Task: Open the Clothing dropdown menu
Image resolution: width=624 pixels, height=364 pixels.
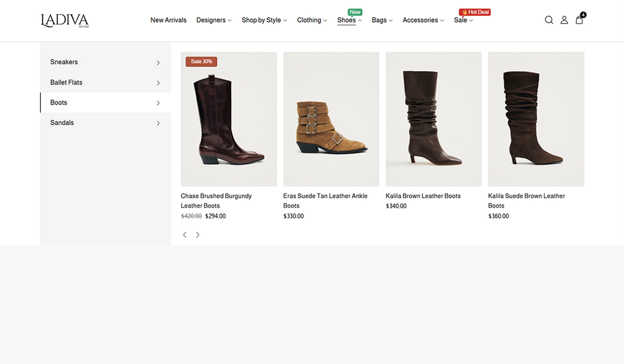Action: (x=311, y=20)
